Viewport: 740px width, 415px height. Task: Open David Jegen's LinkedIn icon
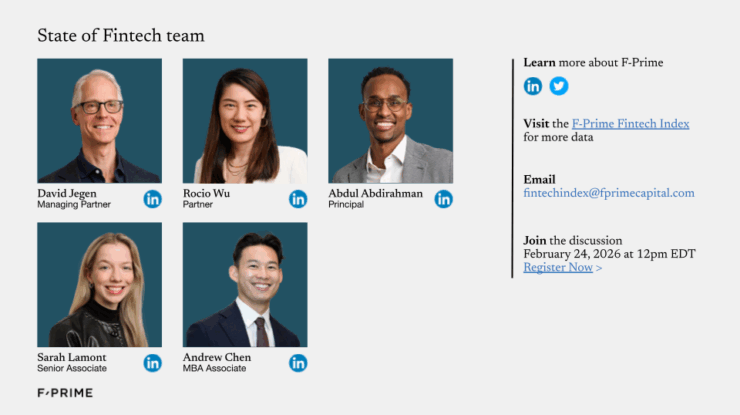(152, 199)
